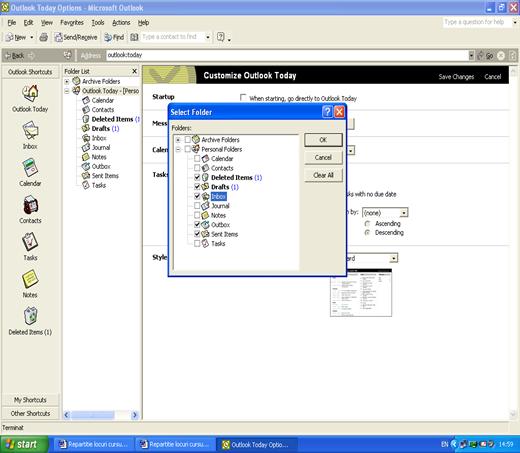Open the Notes shortcut in Outlook bar
The width and height of the screenshot is (520, 453).
click(30, 279)
